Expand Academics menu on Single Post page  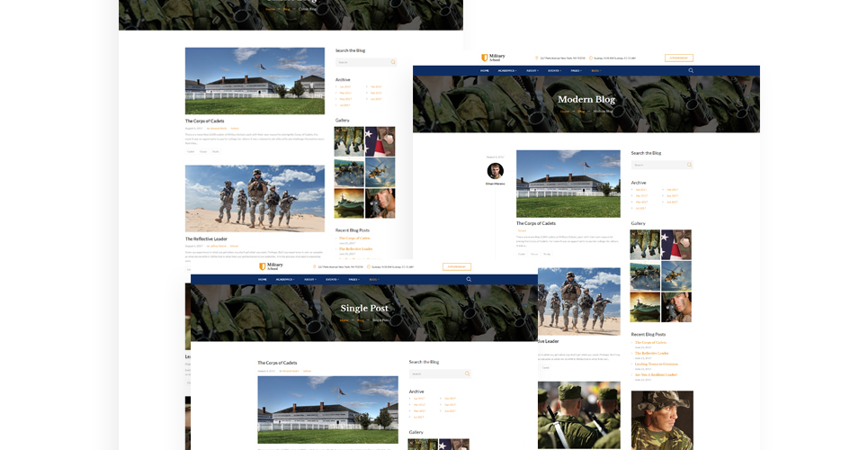(285, 279)
